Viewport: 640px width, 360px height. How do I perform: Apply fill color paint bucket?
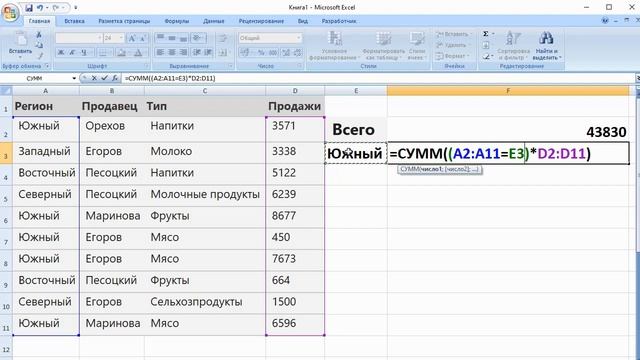[121, 52]
